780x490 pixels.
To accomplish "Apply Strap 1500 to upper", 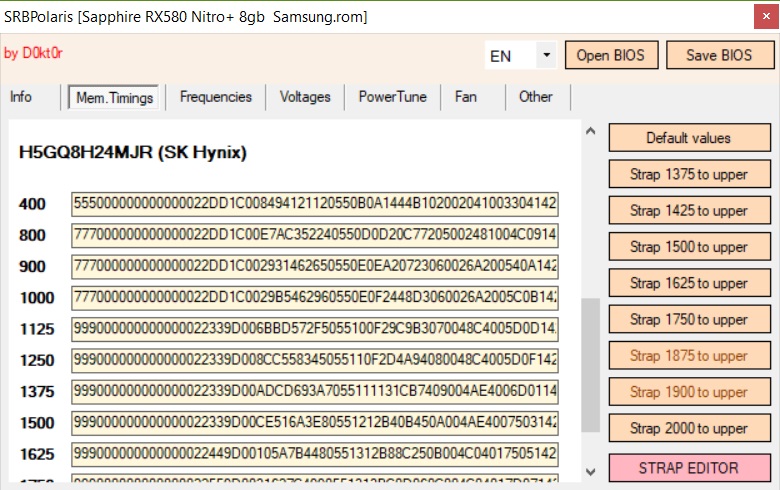I will 689,247.
